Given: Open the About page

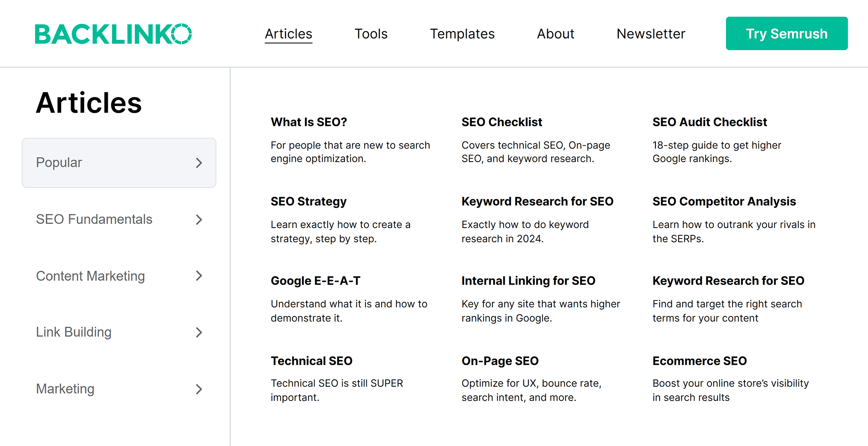Looking at the screenshot, I should click(x=555, y=33).
